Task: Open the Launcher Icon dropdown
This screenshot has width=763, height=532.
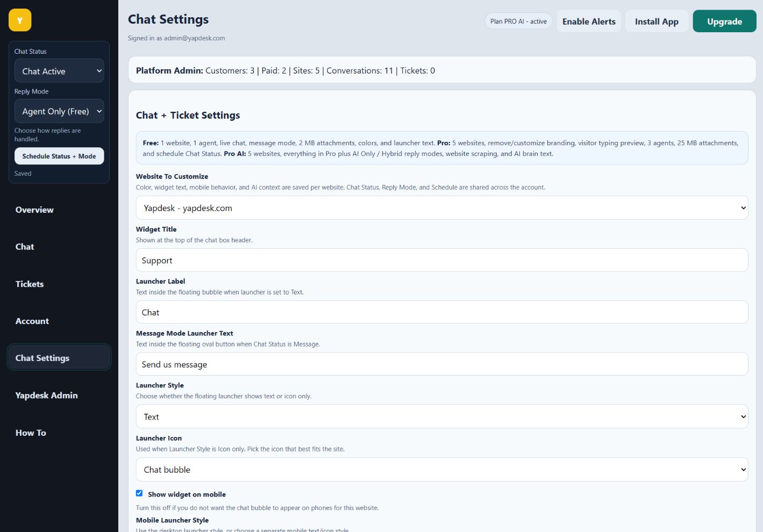Action: [442, 470]
